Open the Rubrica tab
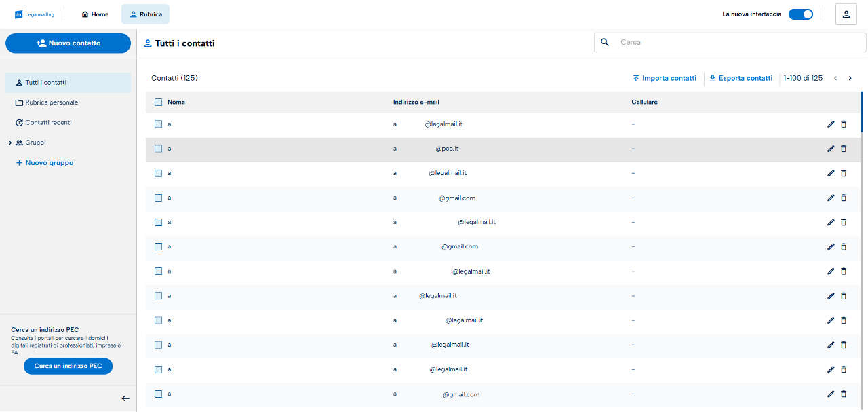The width and height of the screenshot is (868, 412). [146, 14]
